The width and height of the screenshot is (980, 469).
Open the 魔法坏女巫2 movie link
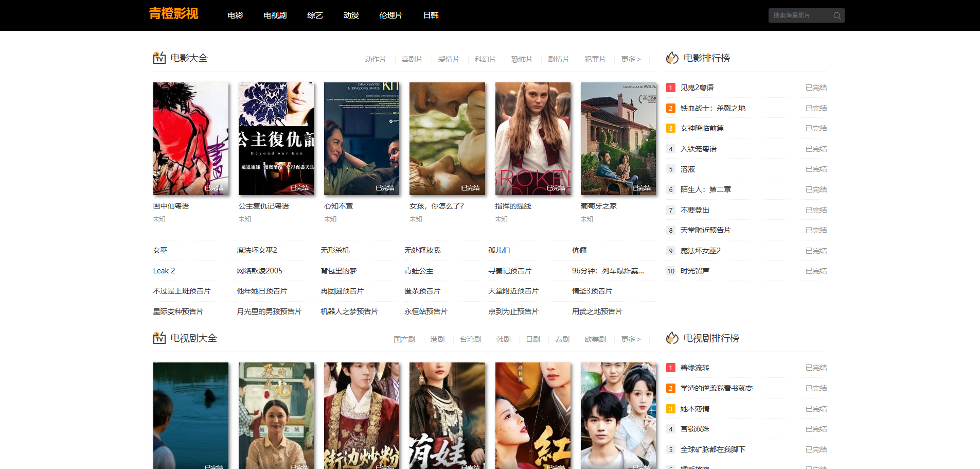257,250
